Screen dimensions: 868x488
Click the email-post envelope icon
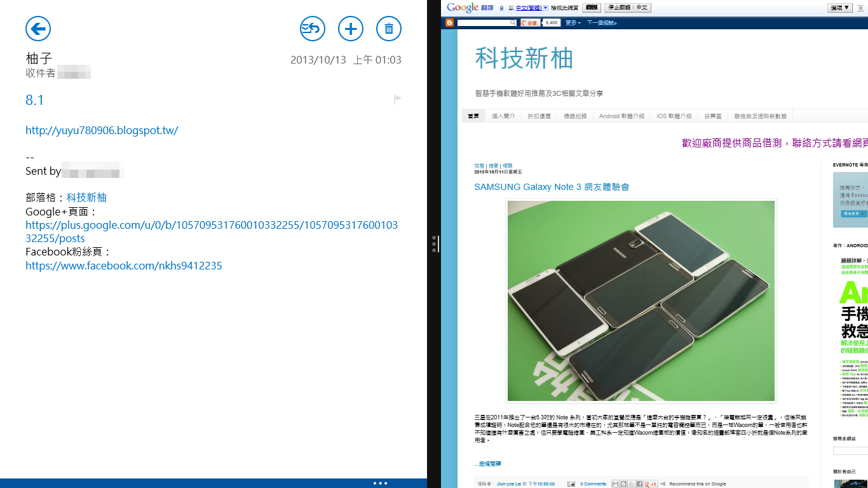click(x=571, y=484)
